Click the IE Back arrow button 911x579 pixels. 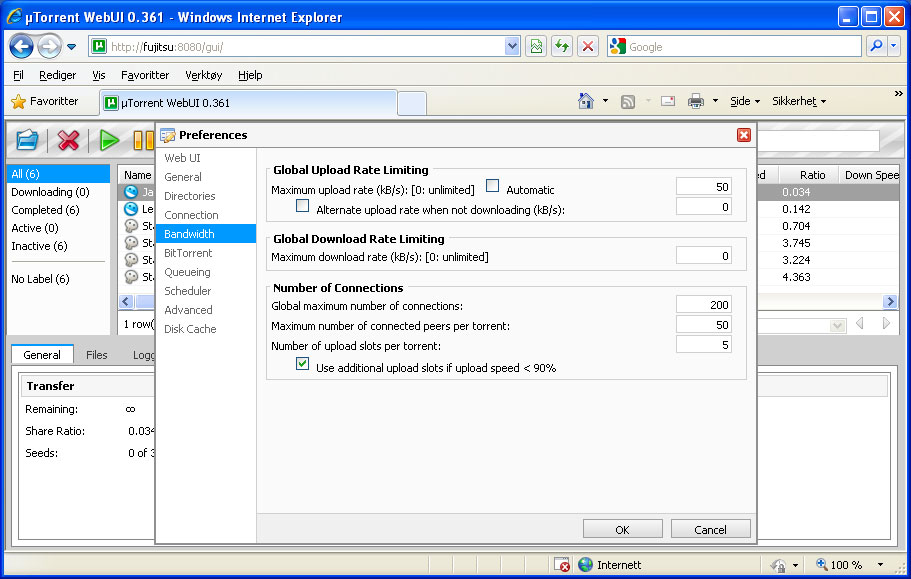tap(21, 46)
